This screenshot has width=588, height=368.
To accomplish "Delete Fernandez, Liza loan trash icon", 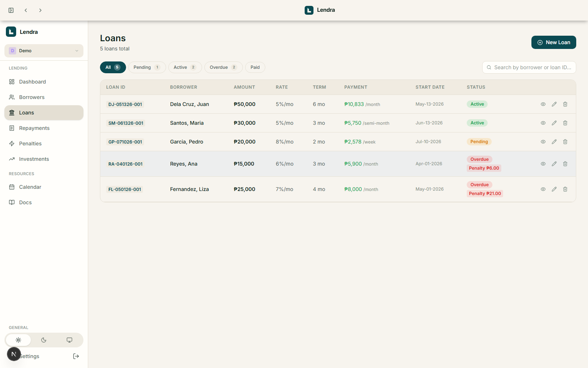I will coord(565,189).
